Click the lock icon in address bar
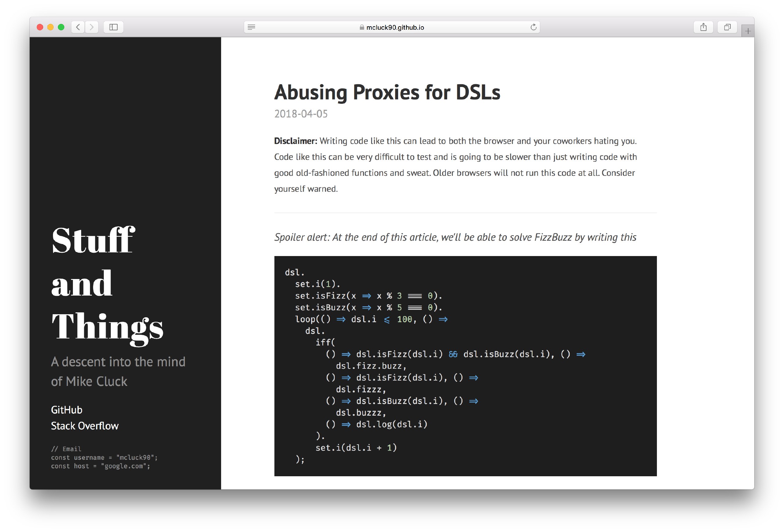The width and height of the screenshot is (784, 532). [362, 27]
